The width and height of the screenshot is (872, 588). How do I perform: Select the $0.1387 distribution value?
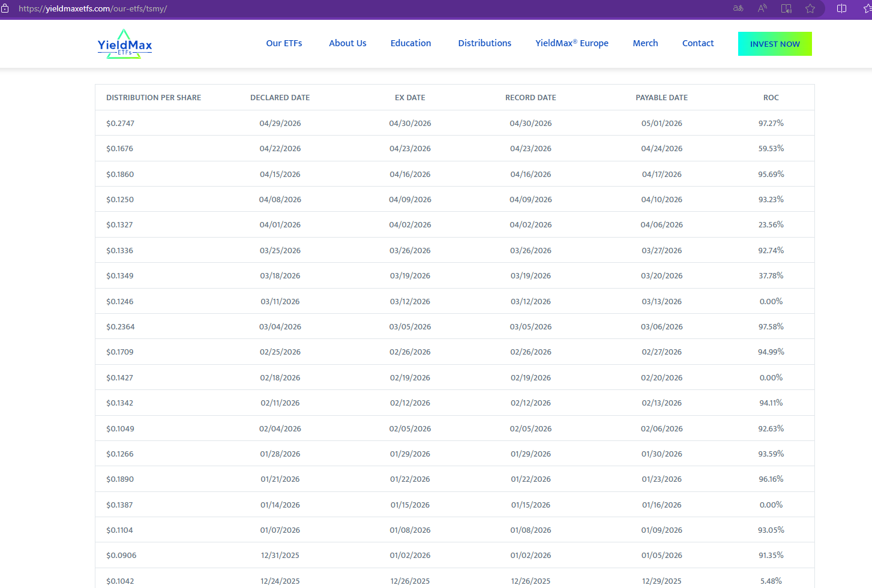(x=119, y=505)
